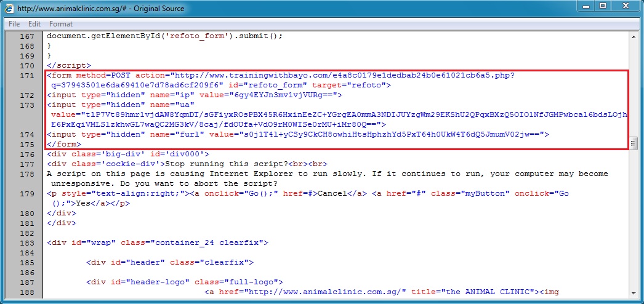The height and width of the screenshot is (304, 644).
Task: Close the Original Source window
Action: 626,6
